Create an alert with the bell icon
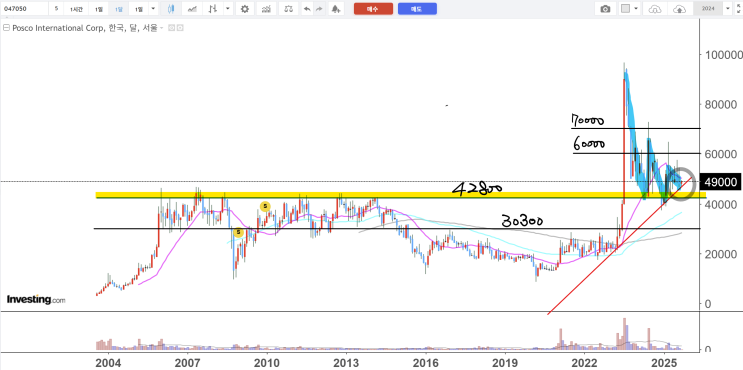 [335, 9]
